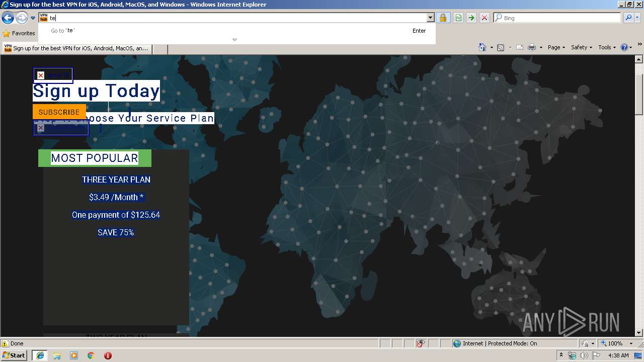Click the search magnifier button

(628, 18)
